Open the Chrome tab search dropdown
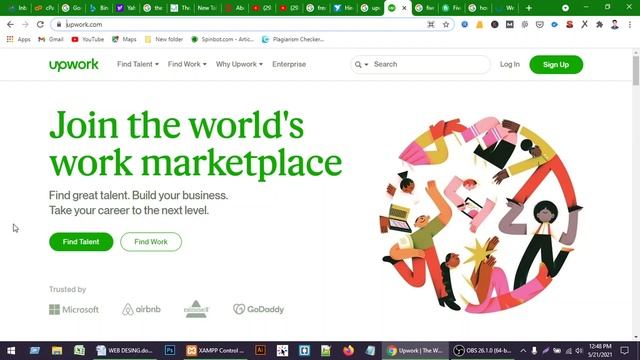640x360 pixels. [x=565, y=8]
